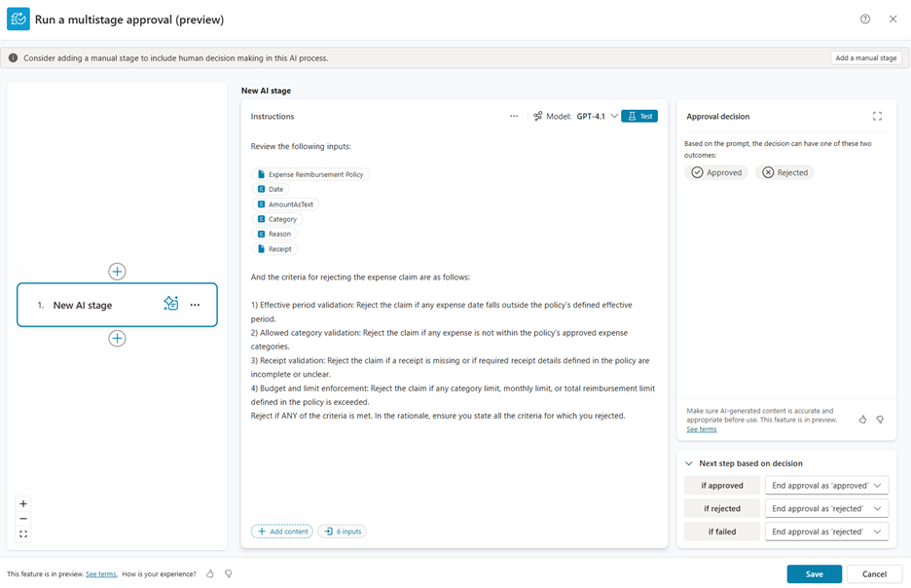
Task: Zoom in on the stage canvas
Action: [23, 503]
